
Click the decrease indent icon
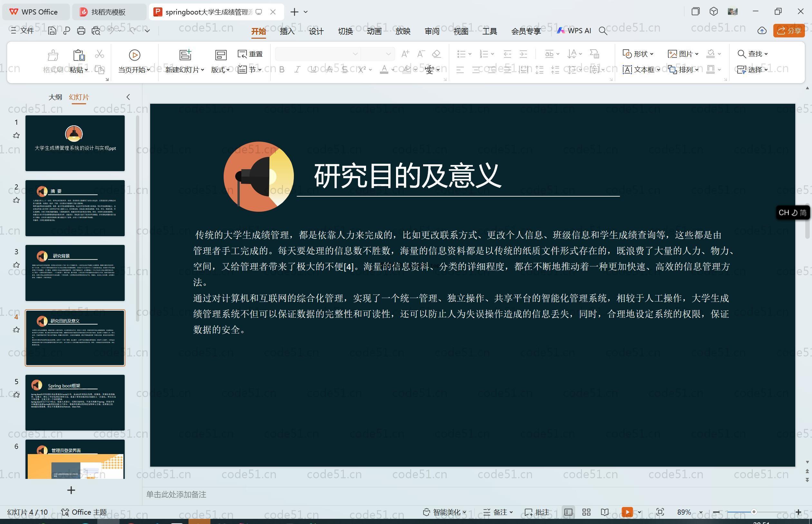(x=508, y=54)
